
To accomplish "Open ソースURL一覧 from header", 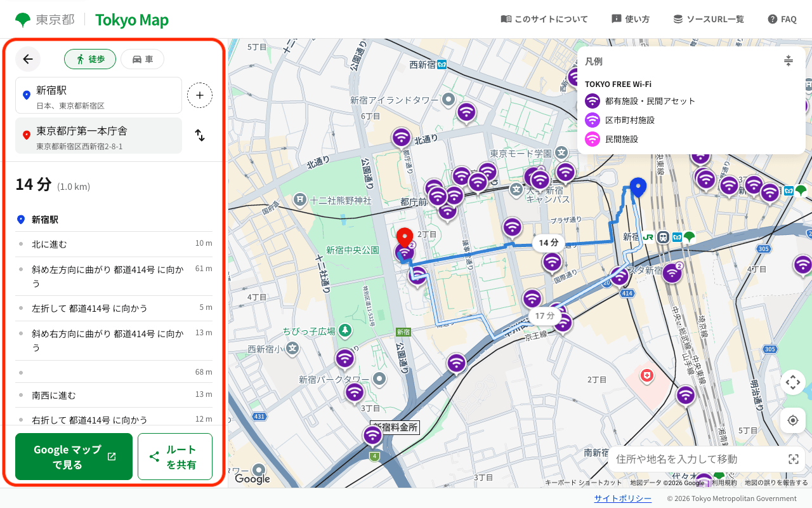I will (709, 19).
